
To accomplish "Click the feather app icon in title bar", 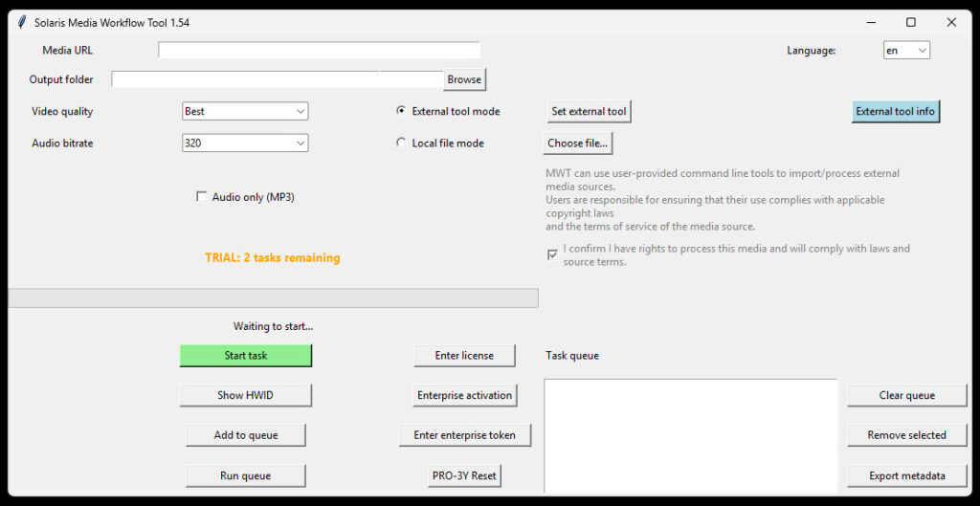I will click(21, 22).
